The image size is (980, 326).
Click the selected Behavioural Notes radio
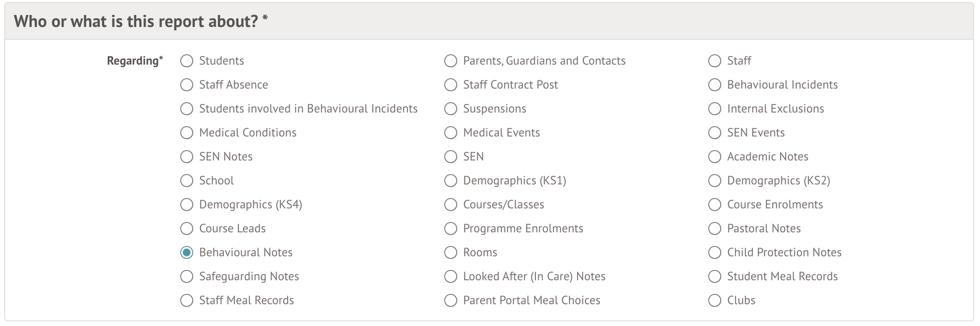click(187, 252)
